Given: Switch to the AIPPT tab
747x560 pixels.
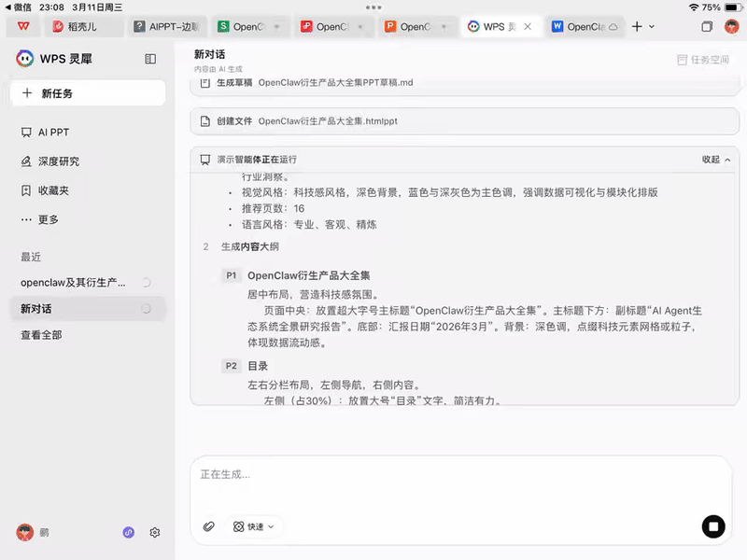Looking at the screenshot, I should pyautogui.click(x=167, y=27).
